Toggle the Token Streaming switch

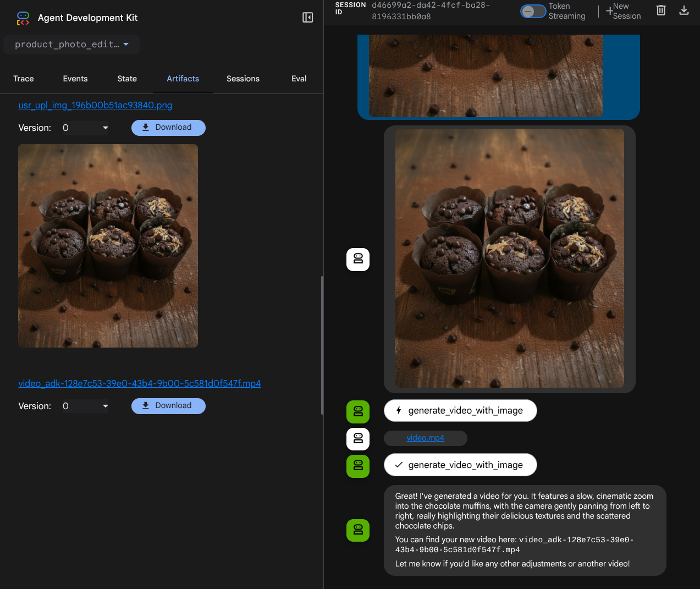[x=532, y=11]
